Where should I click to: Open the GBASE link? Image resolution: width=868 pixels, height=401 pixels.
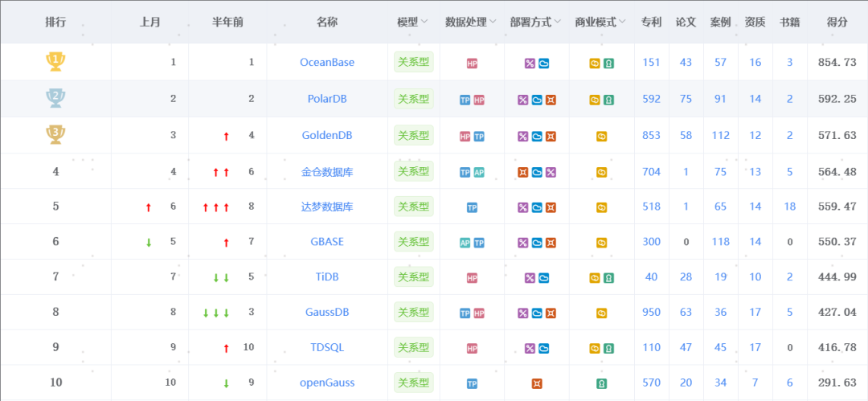(327, 242)
